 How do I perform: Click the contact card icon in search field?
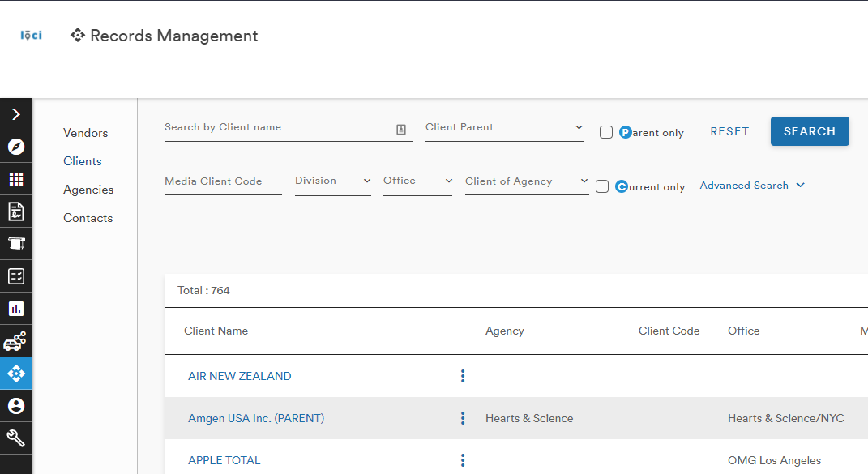pyautogui.click(x=401, y=130)
